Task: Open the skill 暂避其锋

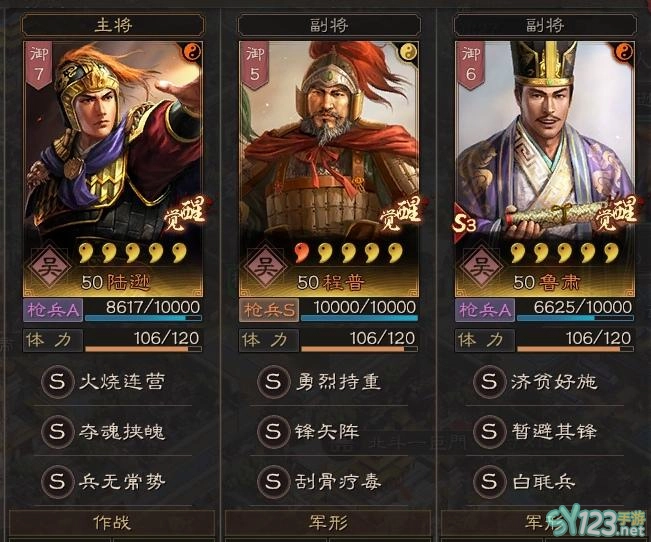Action: [x=553, y=432]
